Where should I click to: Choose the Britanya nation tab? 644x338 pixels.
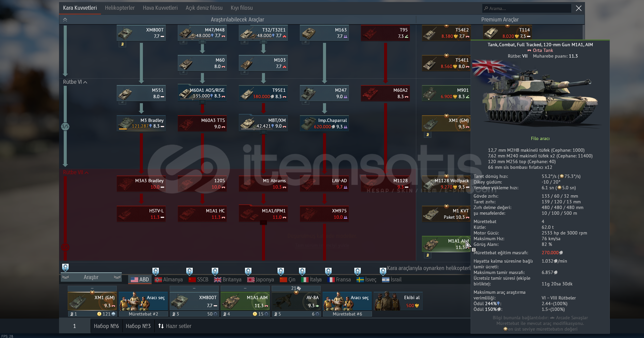point(228,279)
